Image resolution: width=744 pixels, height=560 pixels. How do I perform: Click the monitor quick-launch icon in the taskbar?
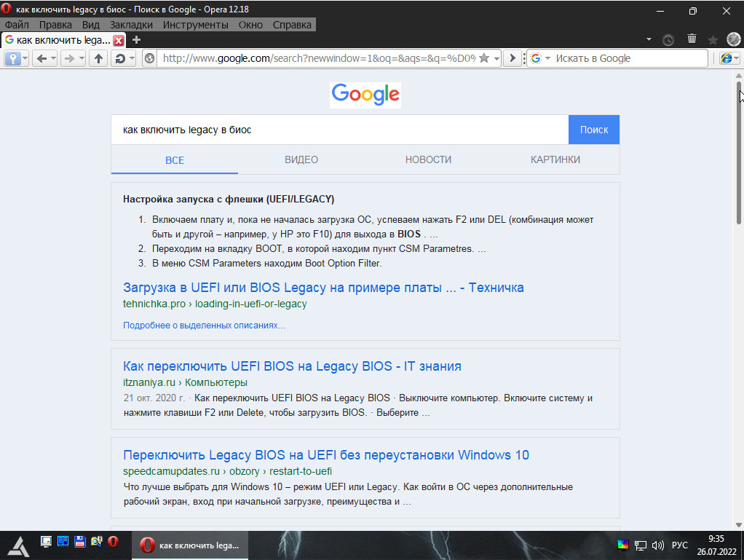(x=46, y=542)
